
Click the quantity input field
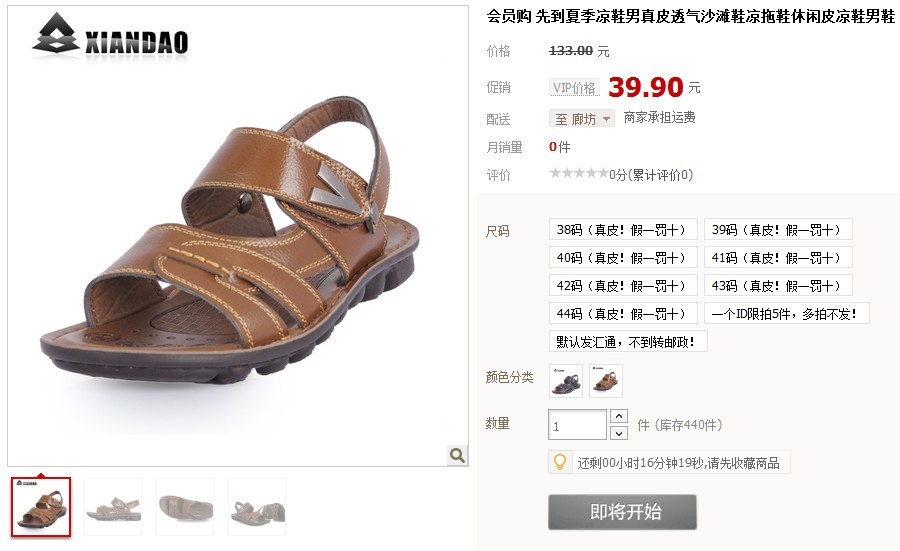pos(577,425)
